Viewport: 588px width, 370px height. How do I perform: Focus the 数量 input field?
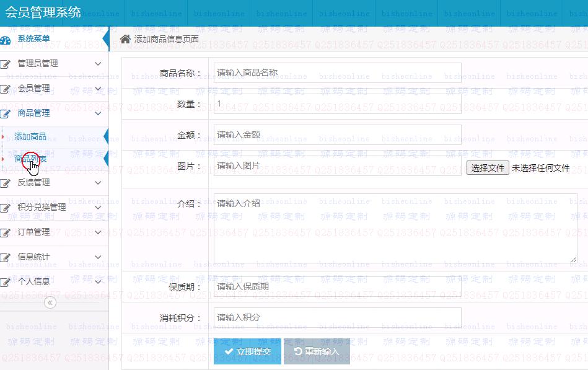[x=338, y=104]
